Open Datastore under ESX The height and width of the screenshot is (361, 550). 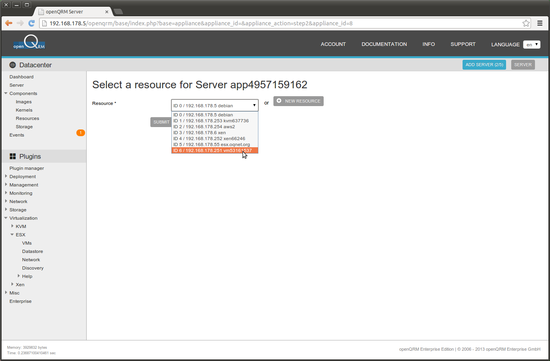pos(32,252)
